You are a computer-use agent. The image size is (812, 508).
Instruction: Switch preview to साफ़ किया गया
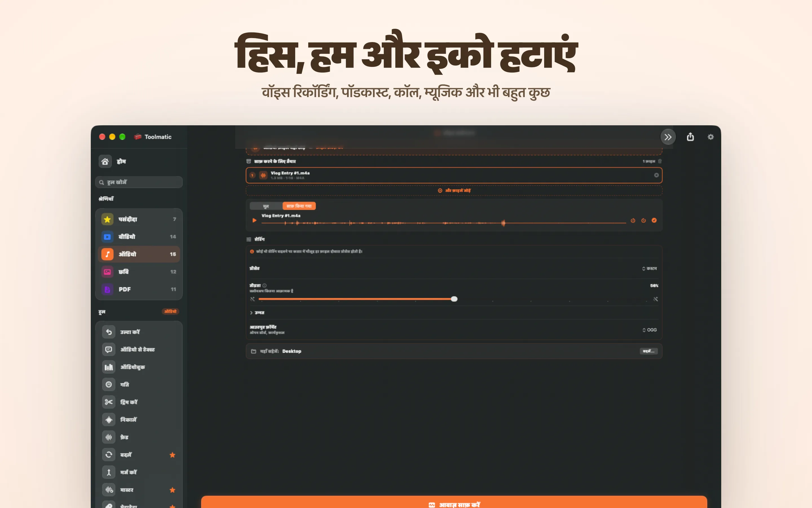[299, 206]
